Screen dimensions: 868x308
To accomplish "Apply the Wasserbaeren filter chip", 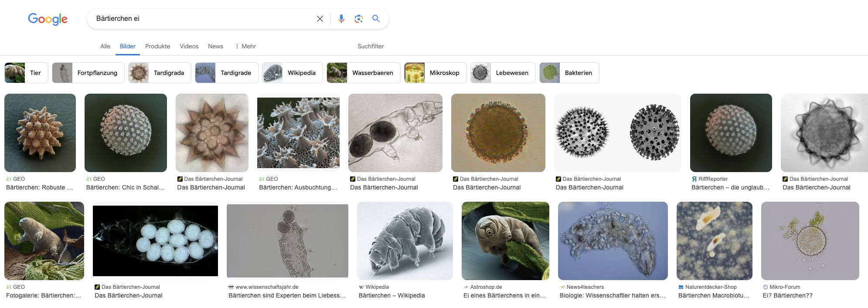I will coord(364,73).
